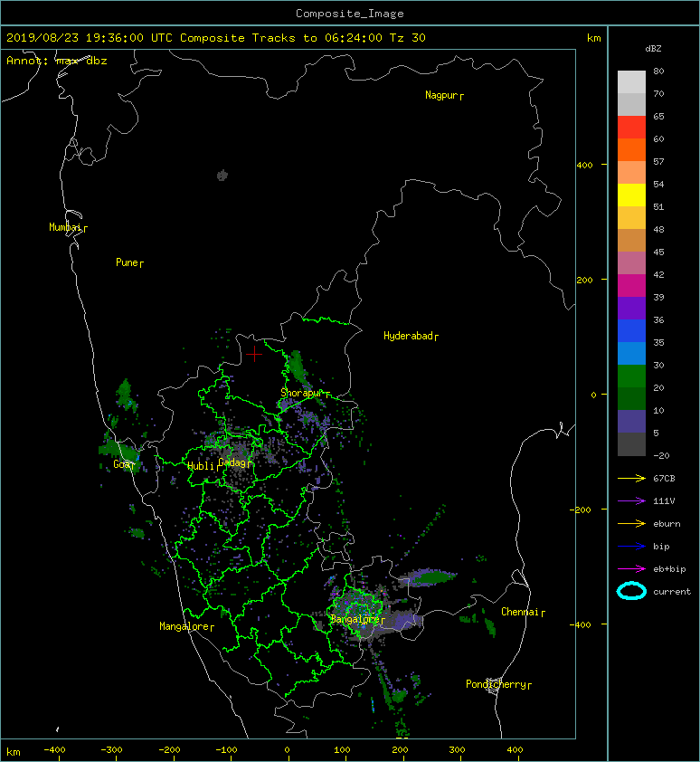
Task: Click the 400 tick on the vertical km axis
Action: [x=584, y=166]
